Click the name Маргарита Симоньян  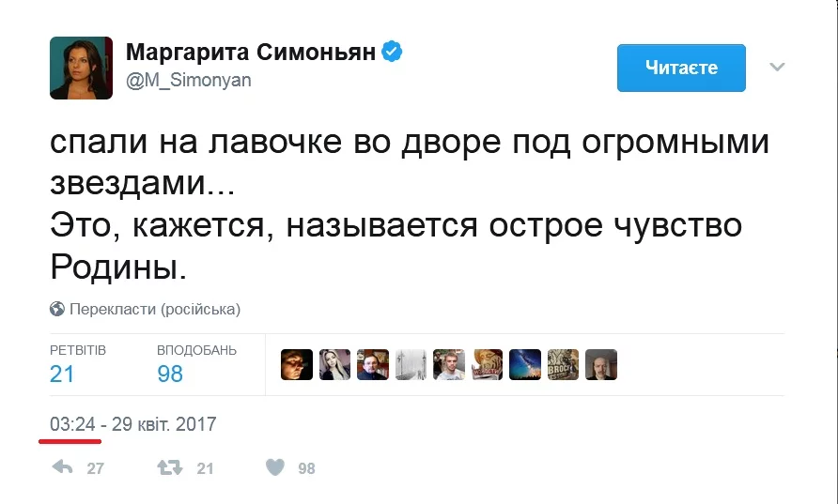pyautogui.click(x=251, y=53)
